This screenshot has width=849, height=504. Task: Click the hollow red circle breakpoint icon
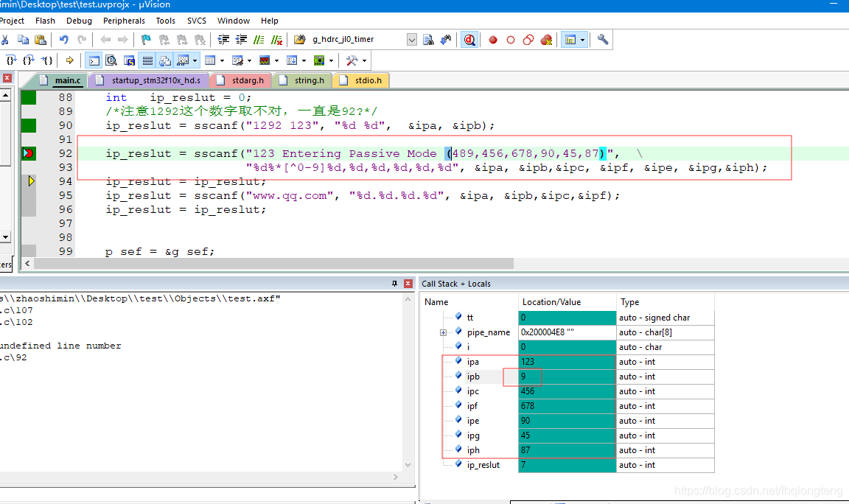click(511, 40)
